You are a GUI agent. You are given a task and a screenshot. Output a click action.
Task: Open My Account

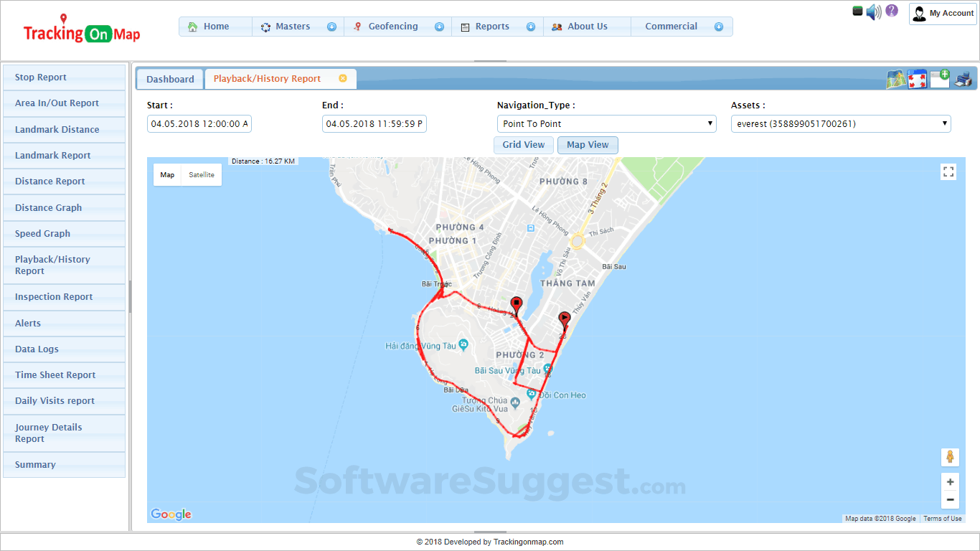pyautogui.click(x=942, y=13)
